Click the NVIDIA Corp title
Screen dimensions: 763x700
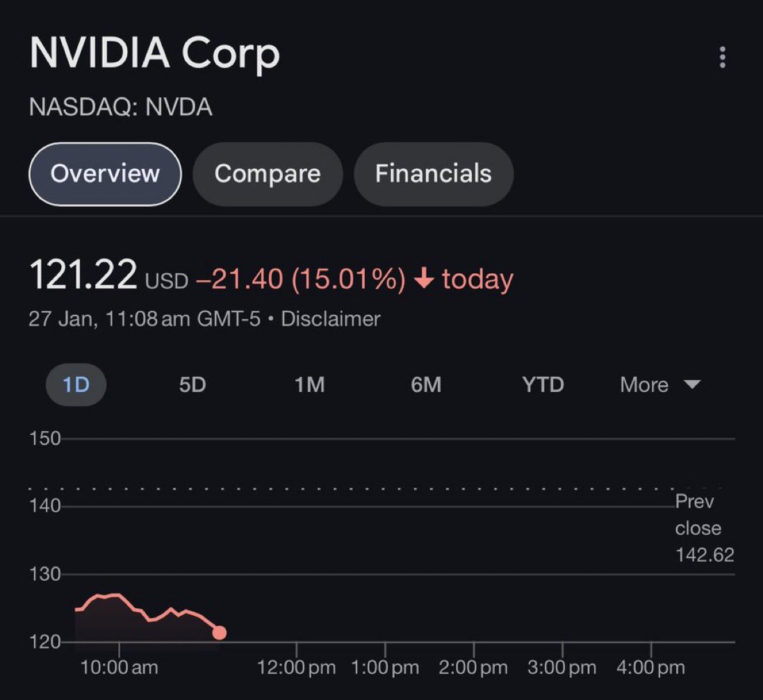coord(155,54)
